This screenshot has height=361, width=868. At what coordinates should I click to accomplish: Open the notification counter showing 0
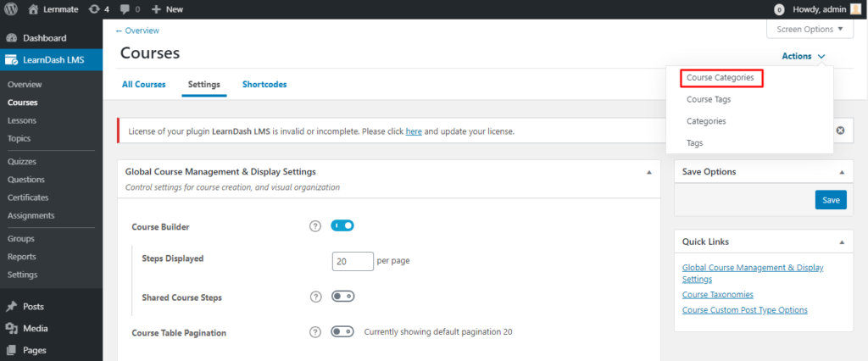point(780,9)
